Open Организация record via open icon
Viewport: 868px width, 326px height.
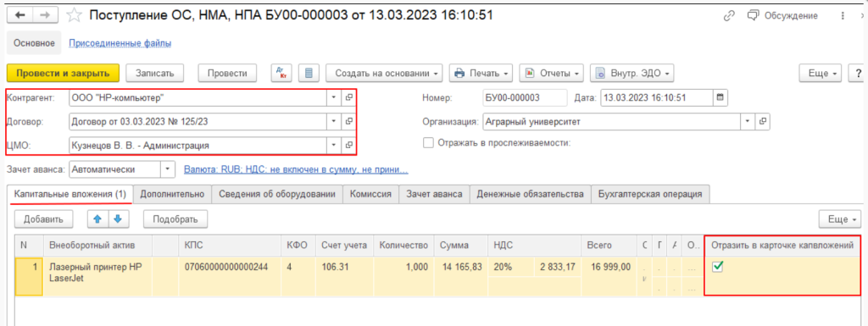762,121
